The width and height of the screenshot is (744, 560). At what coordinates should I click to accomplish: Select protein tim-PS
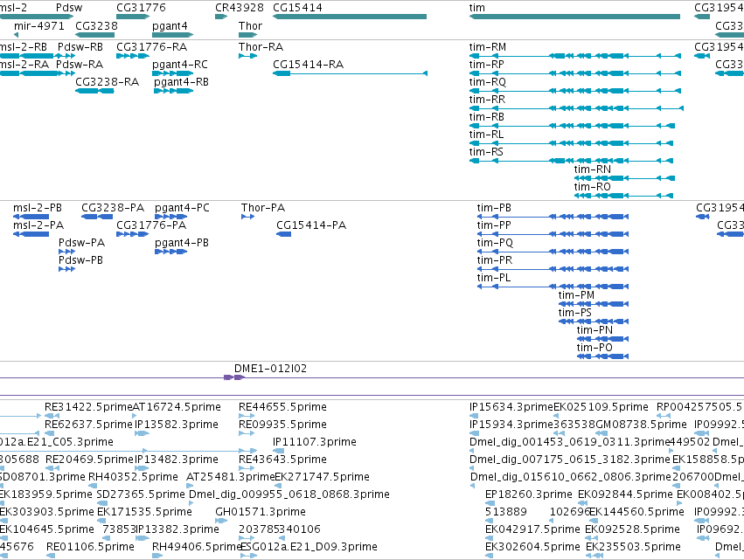[x=594, y=322]
